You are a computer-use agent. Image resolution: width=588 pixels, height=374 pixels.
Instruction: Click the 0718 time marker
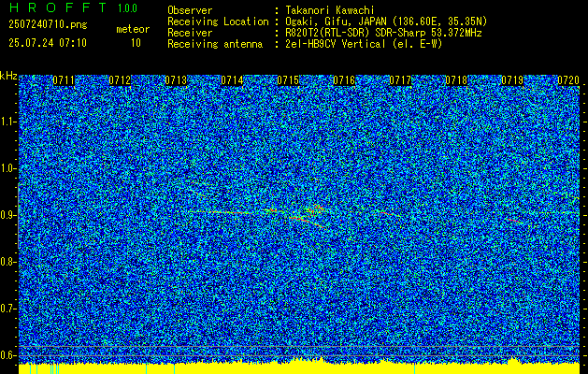[x=456, y=80]
